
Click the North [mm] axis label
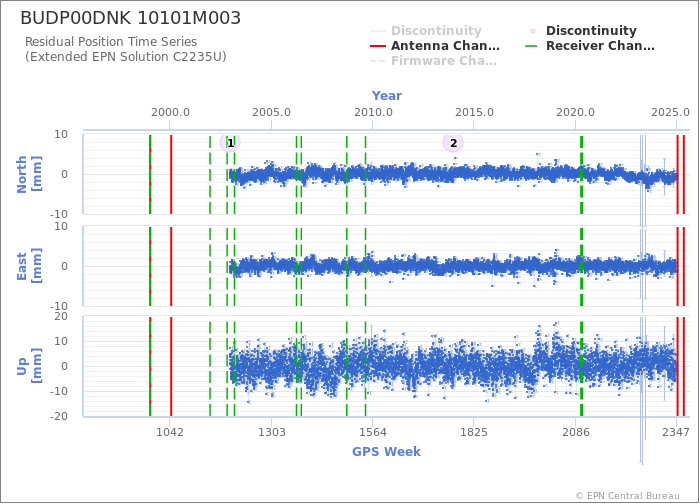point(29,174)
